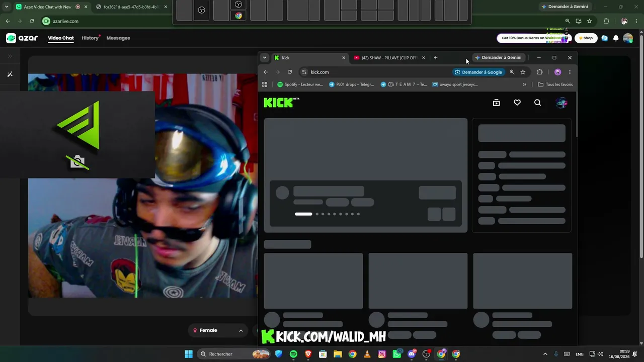
Task: Open extensions puzzle icon in Kick window
Action: click(x=540, y=72)
